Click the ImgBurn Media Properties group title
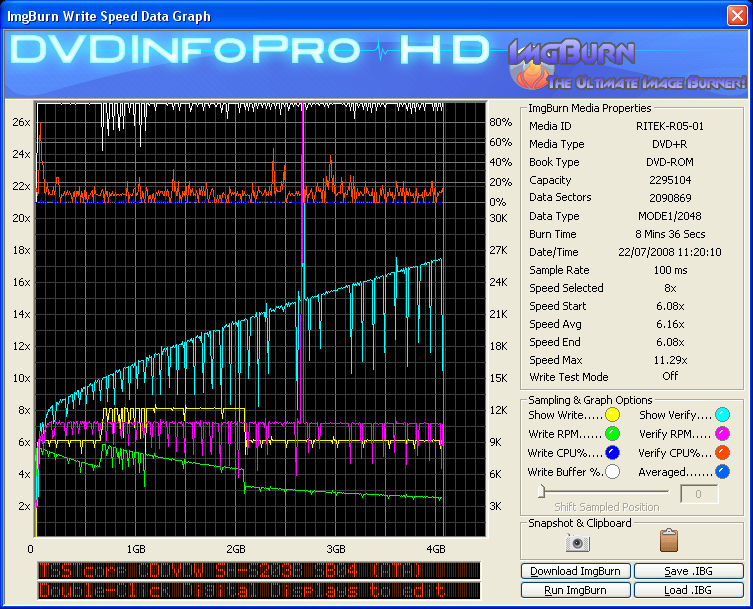Viewport: 753px width, 609px height. tap(590, 108)
